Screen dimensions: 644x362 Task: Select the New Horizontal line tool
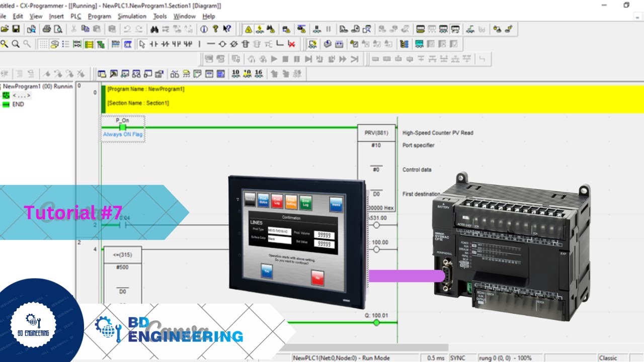(x=211, y=44)
